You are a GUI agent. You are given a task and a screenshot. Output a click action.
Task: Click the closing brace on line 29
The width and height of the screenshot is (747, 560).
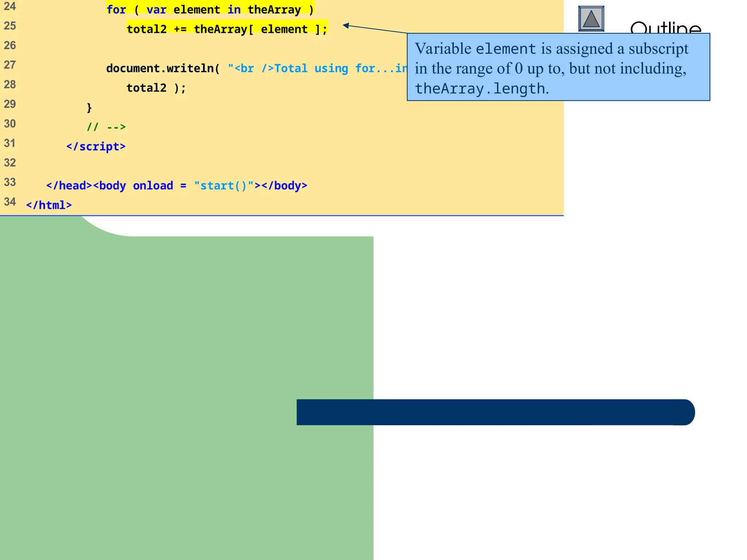(89, 108)
